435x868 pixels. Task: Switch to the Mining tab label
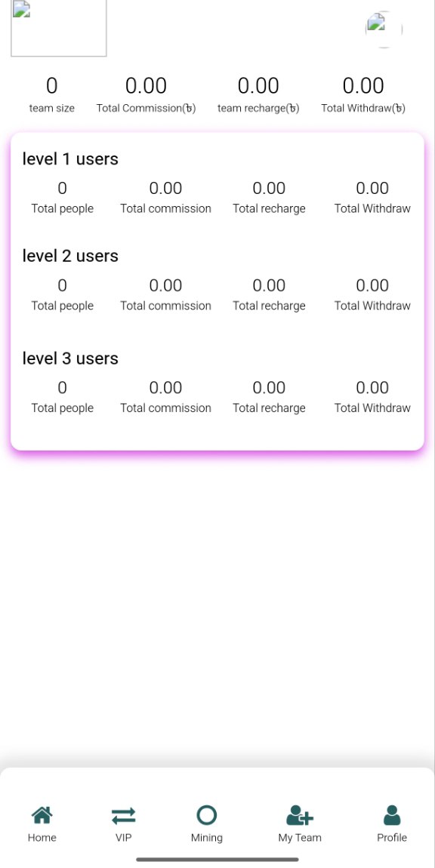click(x=207, y=838)
